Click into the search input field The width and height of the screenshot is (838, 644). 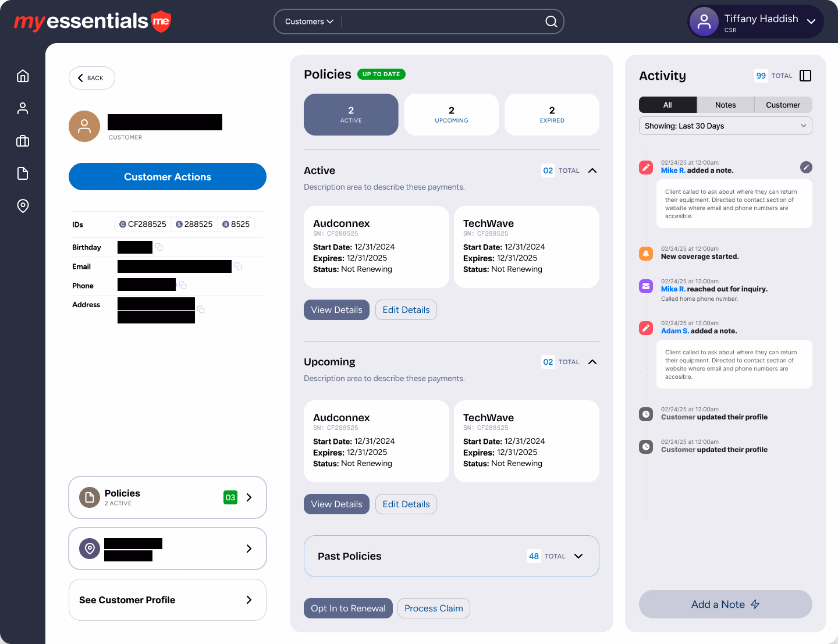coord(442,22)
